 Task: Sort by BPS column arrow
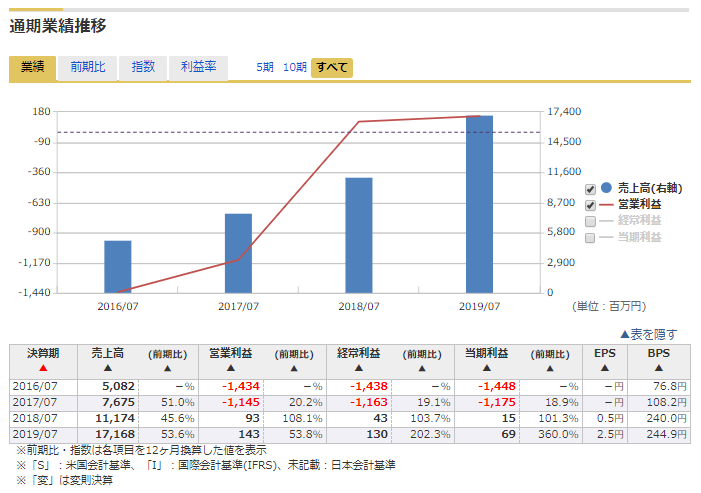click(659, 368)
